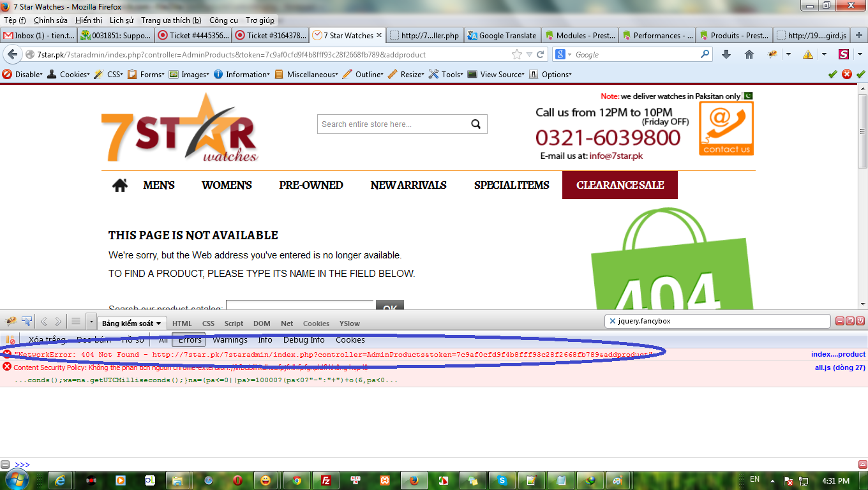Open the Images dropdown
The width and height of the screenshot is (868, 490).
pos(190,75)
